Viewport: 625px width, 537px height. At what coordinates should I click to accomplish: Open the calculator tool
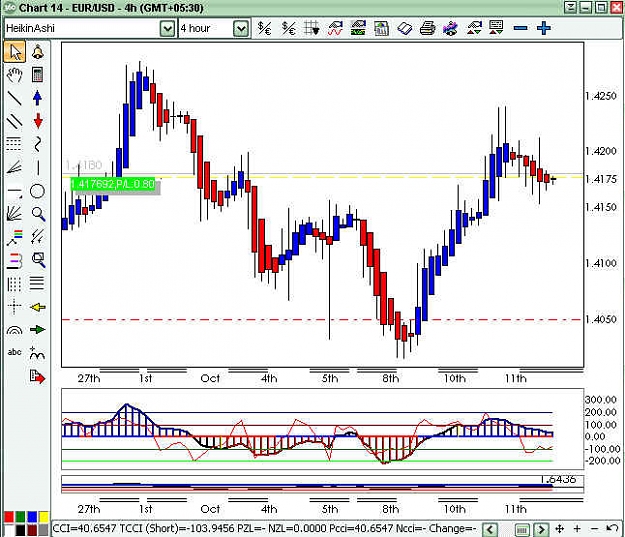click(x=37, y=75)
